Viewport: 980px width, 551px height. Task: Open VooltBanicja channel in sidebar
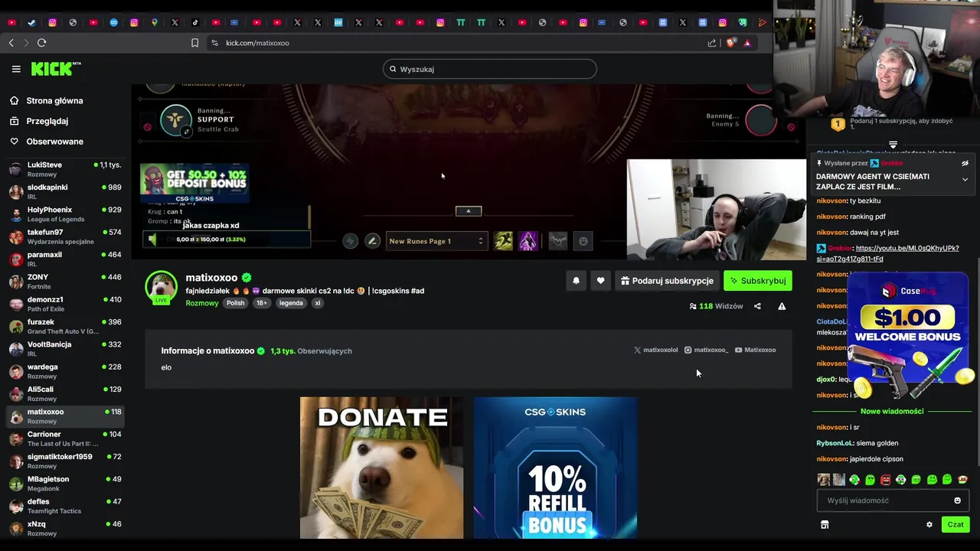point(65,349)
